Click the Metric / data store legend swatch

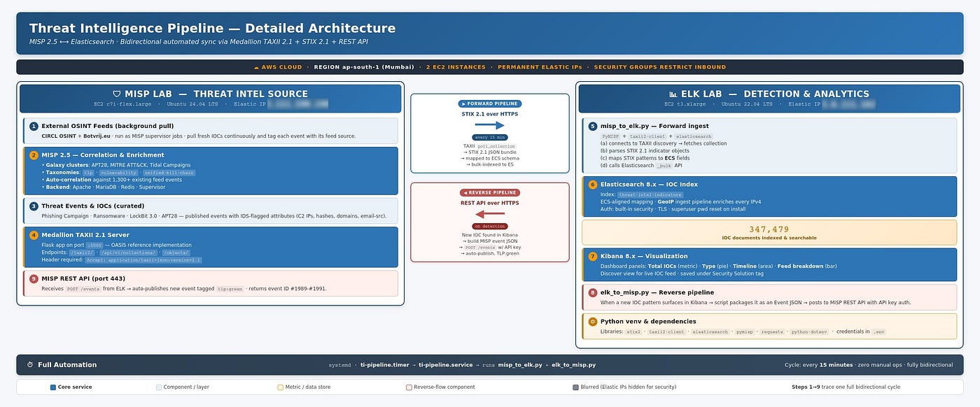281,387
